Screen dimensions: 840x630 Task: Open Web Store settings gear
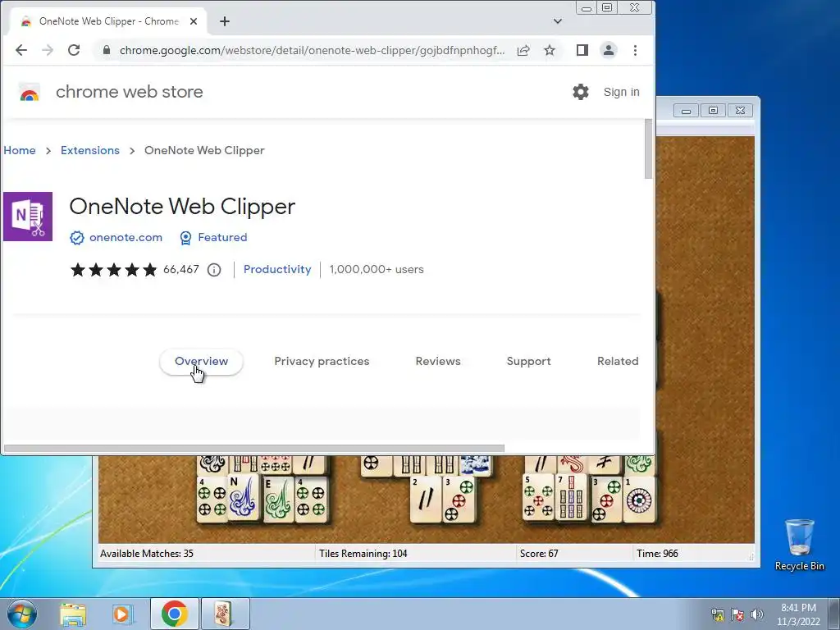coord(581,92)
